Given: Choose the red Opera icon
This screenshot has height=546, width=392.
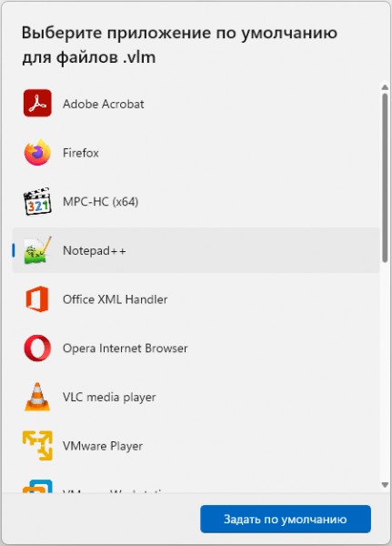Looking at the screenshot, I should pos(37,348).
